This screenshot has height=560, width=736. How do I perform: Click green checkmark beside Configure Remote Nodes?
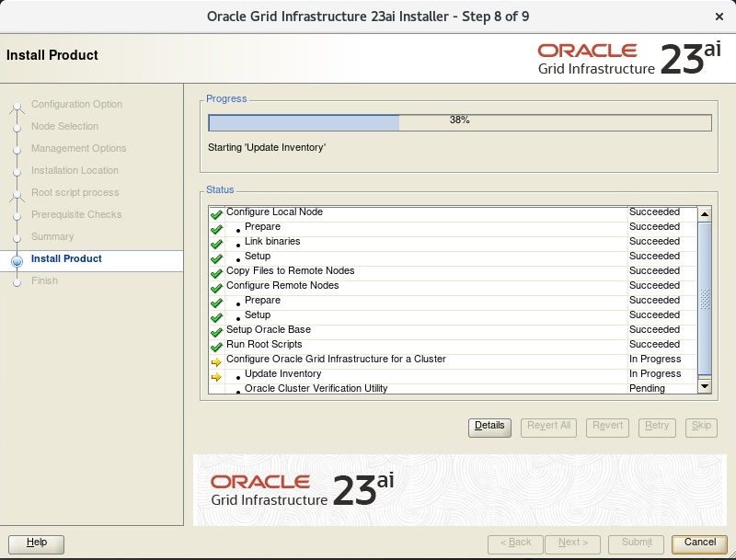point(216,288)
